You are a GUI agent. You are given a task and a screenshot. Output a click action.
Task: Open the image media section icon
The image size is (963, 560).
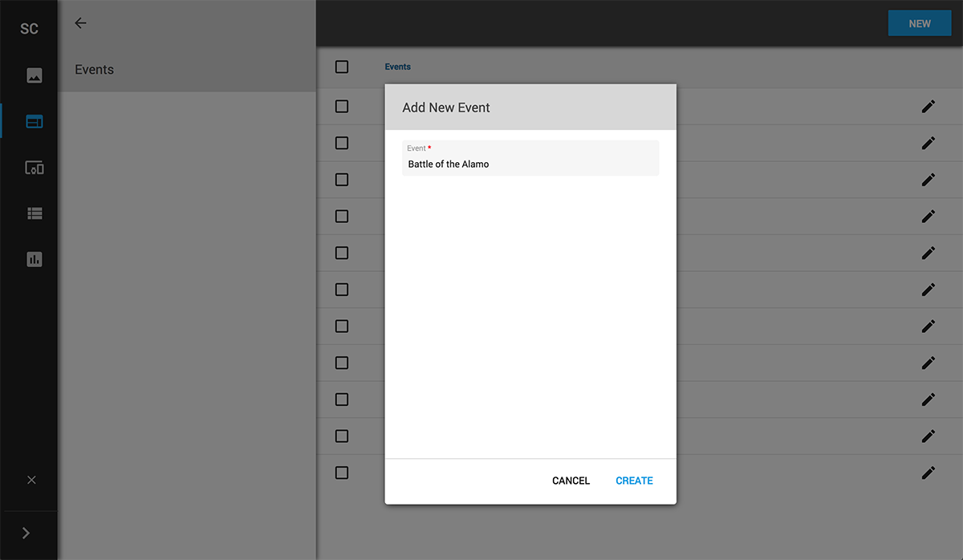coord(34,75)
